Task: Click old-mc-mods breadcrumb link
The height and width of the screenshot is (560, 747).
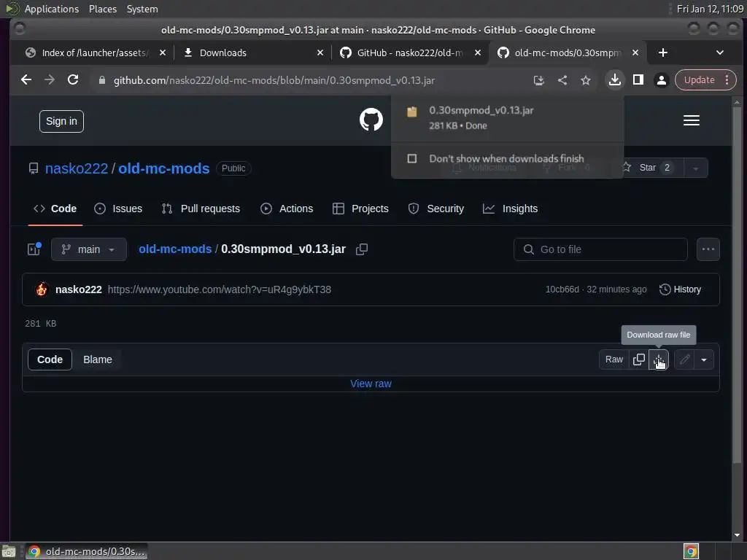Action: click(175, 249)
